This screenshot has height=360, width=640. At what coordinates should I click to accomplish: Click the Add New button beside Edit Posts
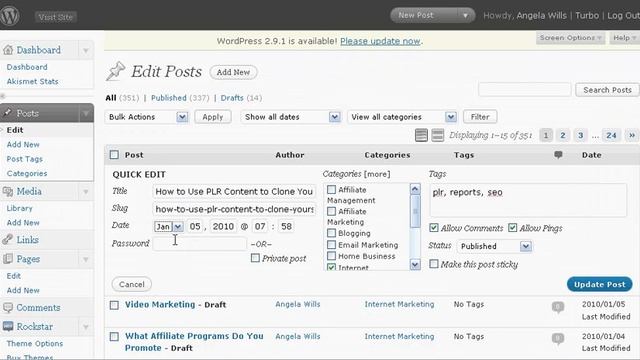(x=233, y=72)
